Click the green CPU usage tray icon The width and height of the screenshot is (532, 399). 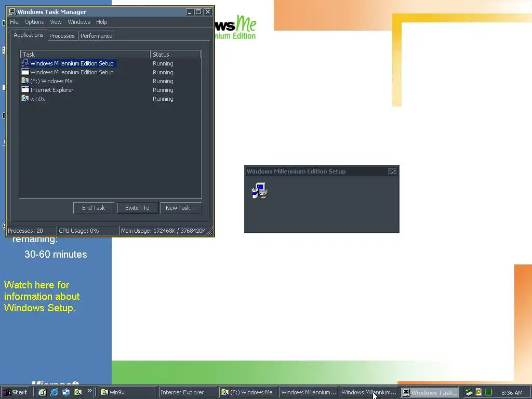point(488,392)
